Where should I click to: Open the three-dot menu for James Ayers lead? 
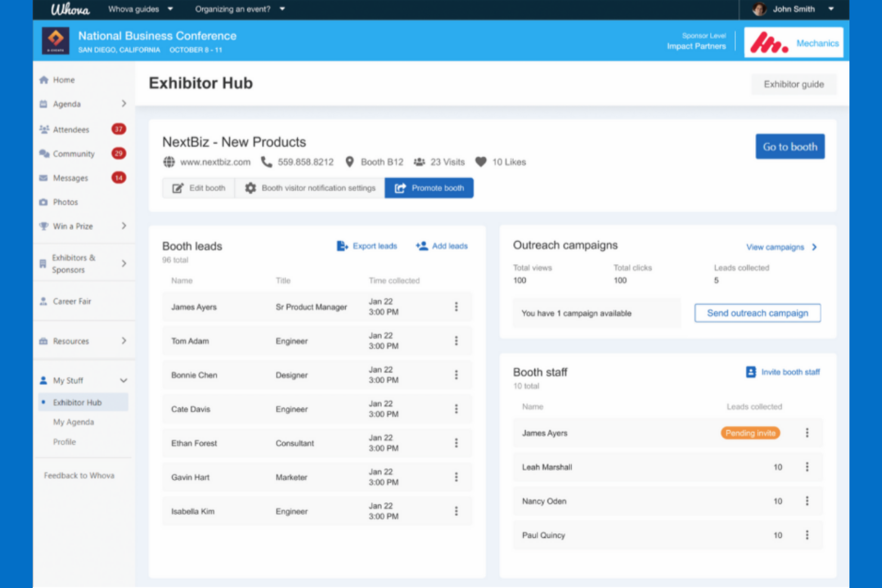coord(456,306)
